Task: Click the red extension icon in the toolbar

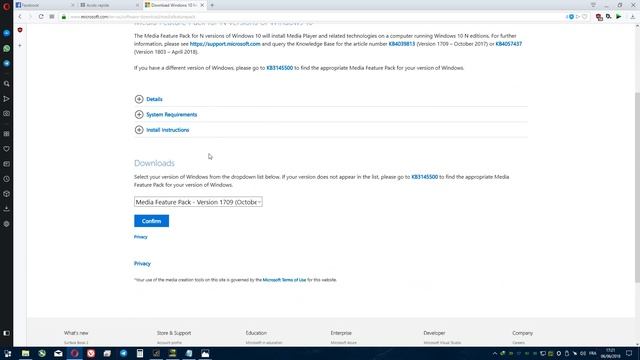Action: [599, 17]
